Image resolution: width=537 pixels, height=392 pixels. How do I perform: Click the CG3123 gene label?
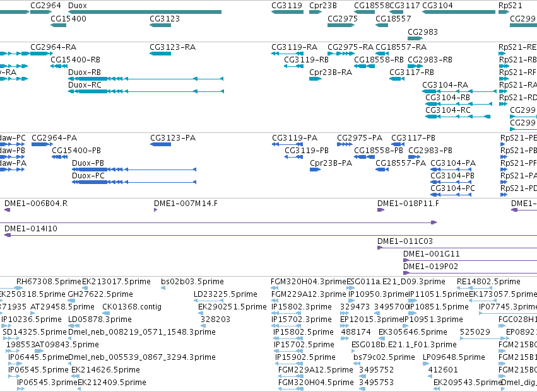coord(165,18)
